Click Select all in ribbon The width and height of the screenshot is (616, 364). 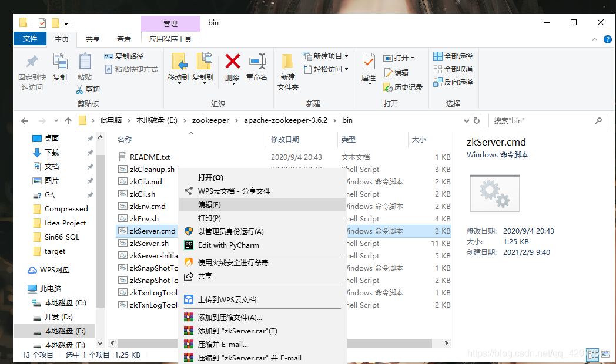pyautogui.click(x=453, y=56)
